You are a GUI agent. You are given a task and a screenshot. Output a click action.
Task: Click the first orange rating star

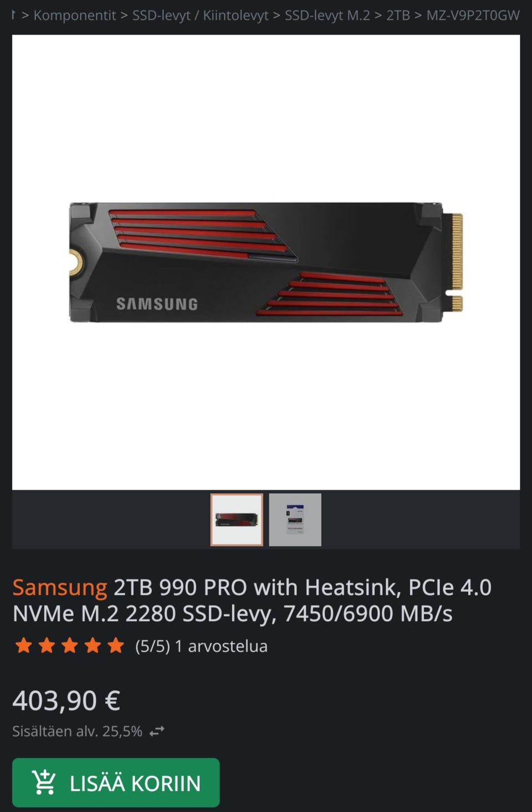tap(23, 646)
